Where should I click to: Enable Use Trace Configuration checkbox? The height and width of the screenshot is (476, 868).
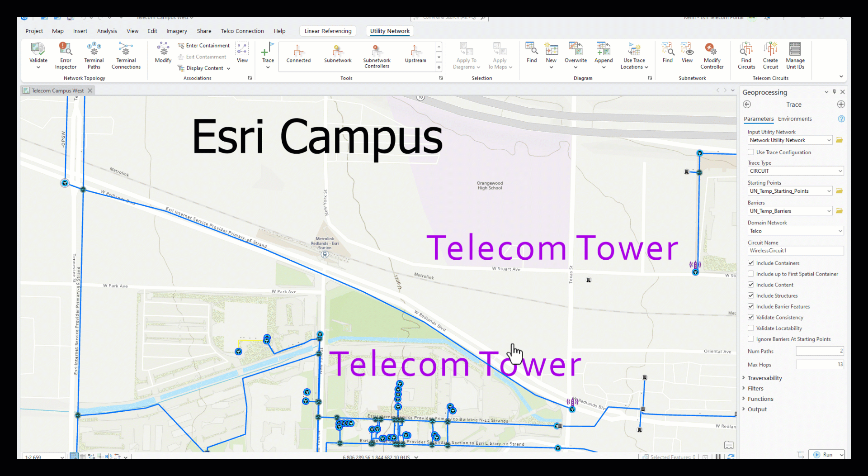pos(751,152)
